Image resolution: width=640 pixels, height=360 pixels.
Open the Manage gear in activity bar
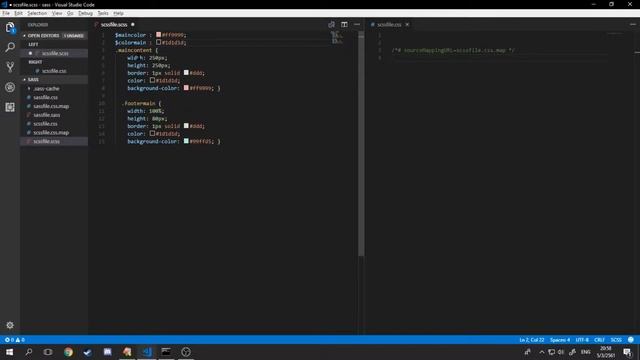(x=10, y=325)
